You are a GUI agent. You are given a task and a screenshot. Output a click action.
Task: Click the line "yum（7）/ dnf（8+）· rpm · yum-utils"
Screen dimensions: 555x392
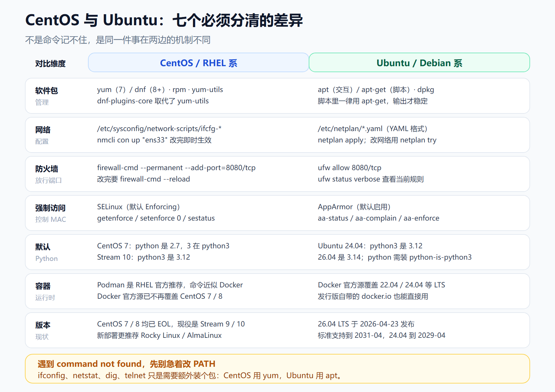tap(160, 90)
